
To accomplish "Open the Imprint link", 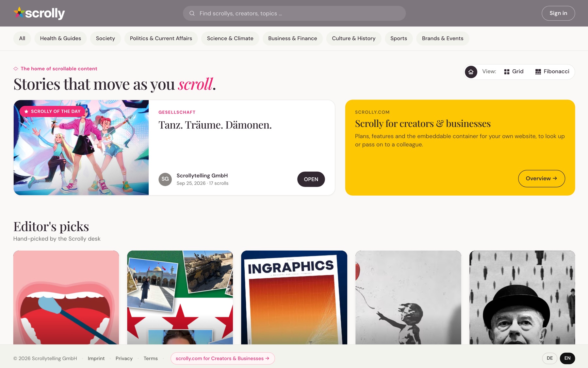I will coord(96,359).
